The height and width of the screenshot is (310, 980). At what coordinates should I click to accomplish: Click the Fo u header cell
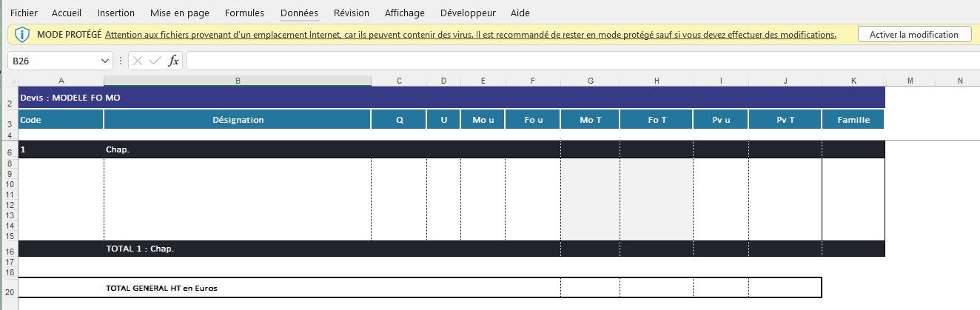533,120
